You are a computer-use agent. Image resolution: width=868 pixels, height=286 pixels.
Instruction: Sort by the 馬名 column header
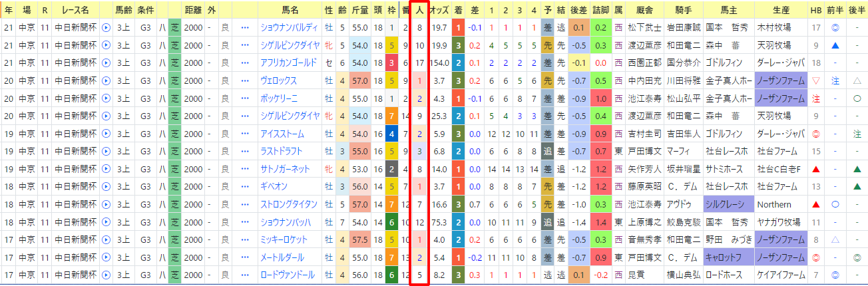[290, 11]
